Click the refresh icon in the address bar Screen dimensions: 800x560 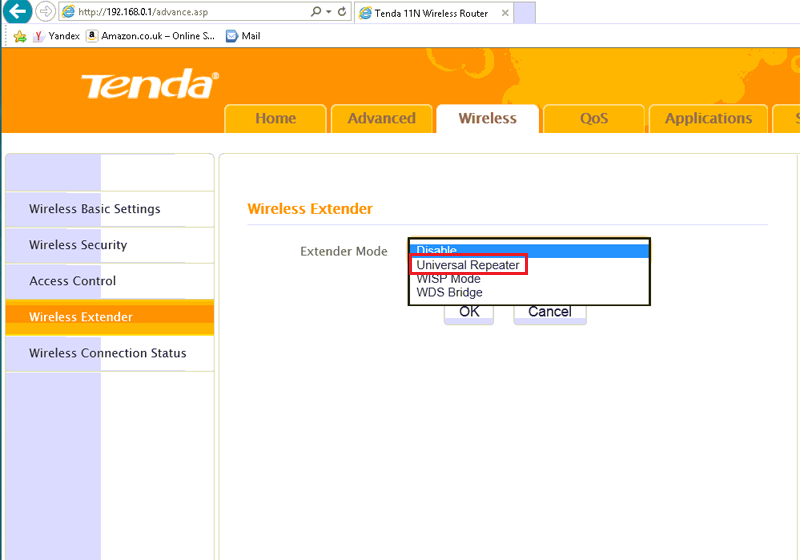coord(343,12)
